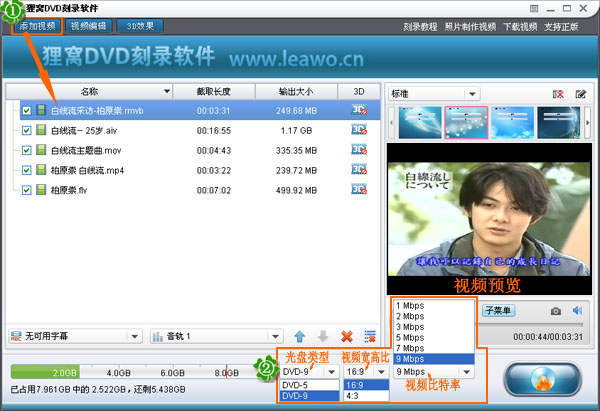Screen dimensions: 600x411
Task: Click the preview playback progress bar
Action: point(530,325)
